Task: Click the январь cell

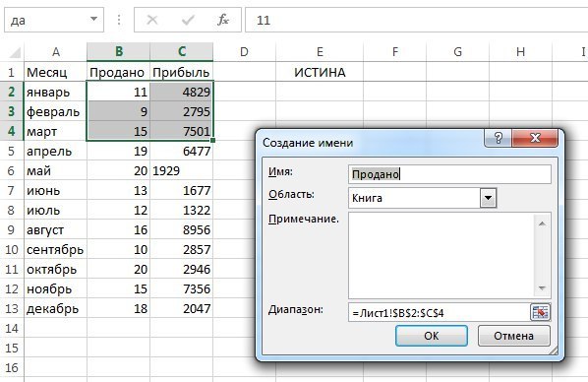Action: coord(55,92)
